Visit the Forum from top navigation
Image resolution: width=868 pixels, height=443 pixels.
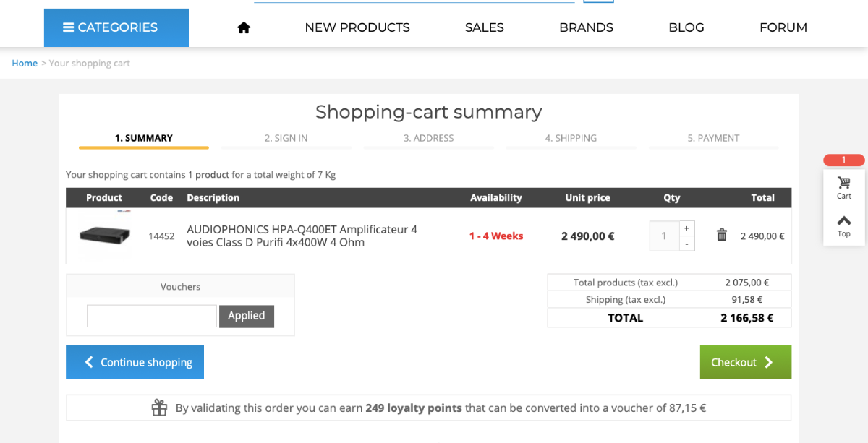click(783, 27)
